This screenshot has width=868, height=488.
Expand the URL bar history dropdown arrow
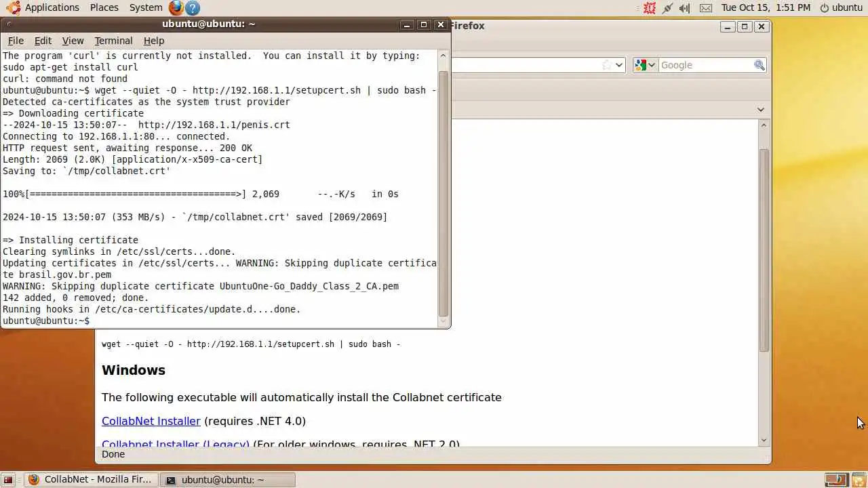(x=619, y=65)
